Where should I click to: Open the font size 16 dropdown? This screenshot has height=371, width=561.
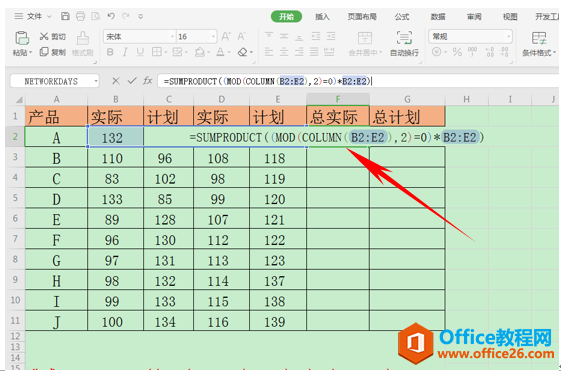(213, 36)
